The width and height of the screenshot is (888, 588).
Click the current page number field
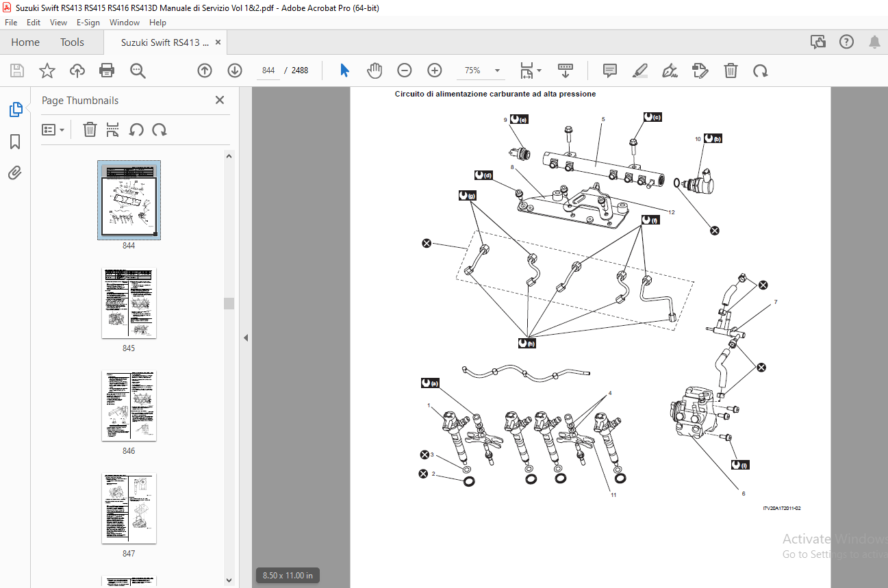point(268,71)
